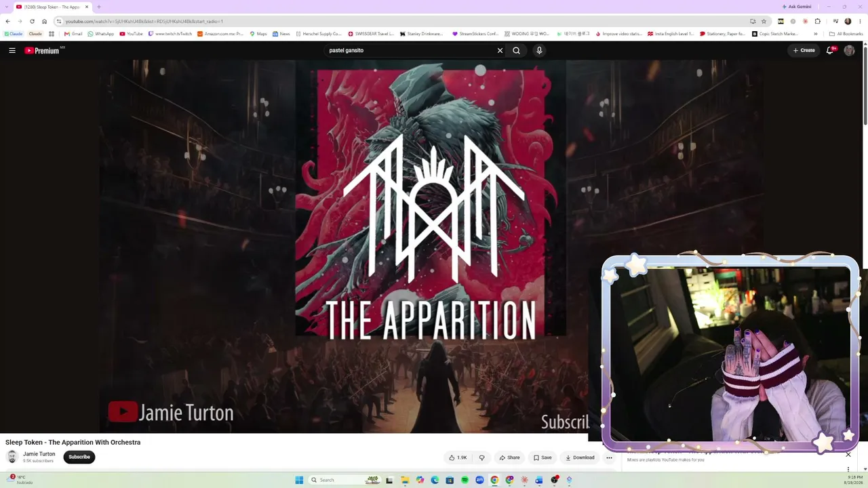
Task: Open the Windows Start menu
Action: pos(299,480)
